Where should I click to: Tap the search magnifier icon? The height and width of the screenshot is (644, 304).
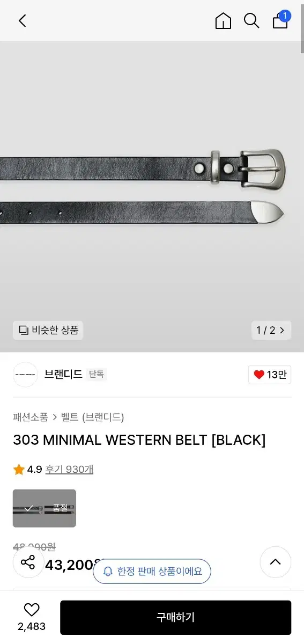coord(251,21)
